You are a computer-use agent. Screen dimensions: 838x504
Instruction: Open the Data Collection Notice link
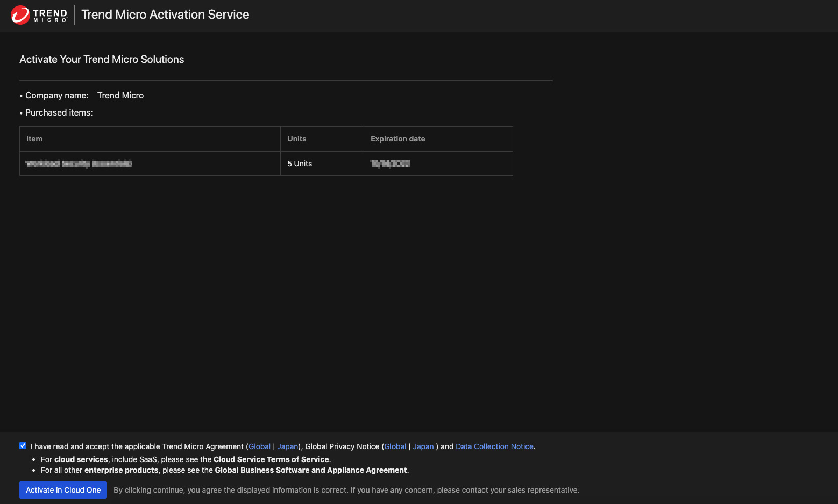(494, 446)
